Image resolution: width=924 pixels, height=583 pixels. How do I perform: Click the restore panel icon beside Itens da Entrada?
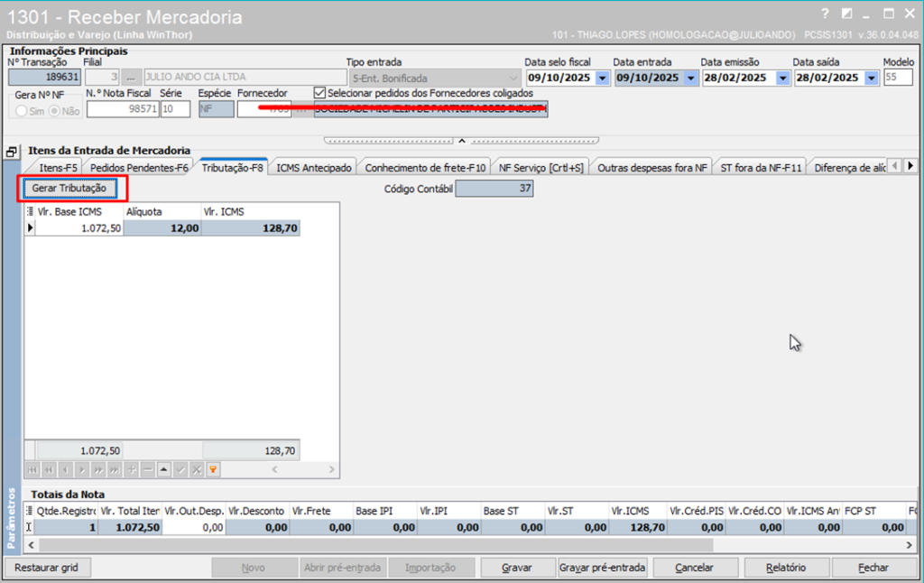(13, 153)
